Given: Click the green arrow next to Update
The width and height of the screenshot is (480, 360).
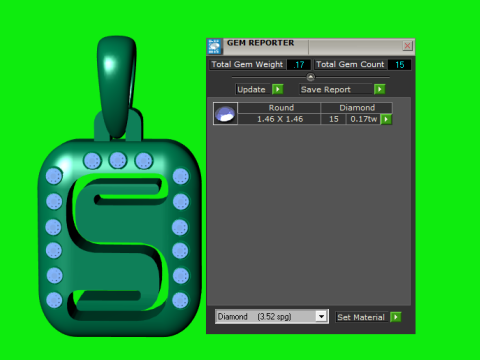Looking at the screenshot, I should (277, 89).
